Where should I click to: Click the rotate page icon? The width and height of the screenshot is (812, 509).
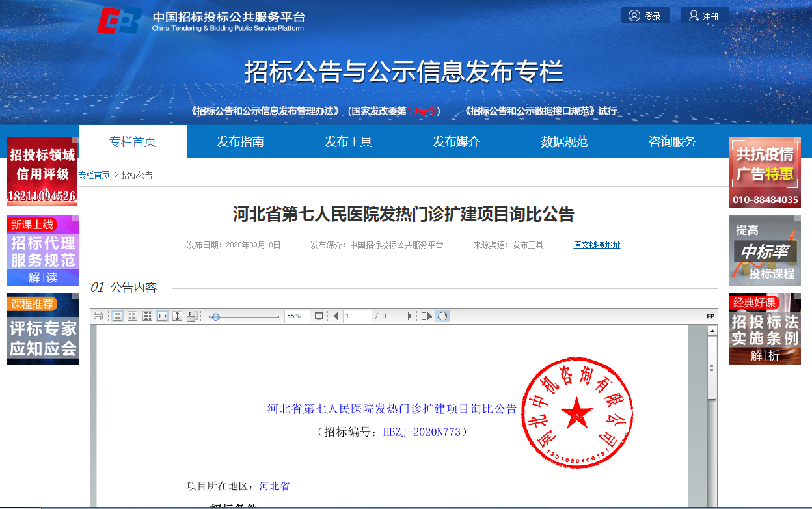coord(192,316)
